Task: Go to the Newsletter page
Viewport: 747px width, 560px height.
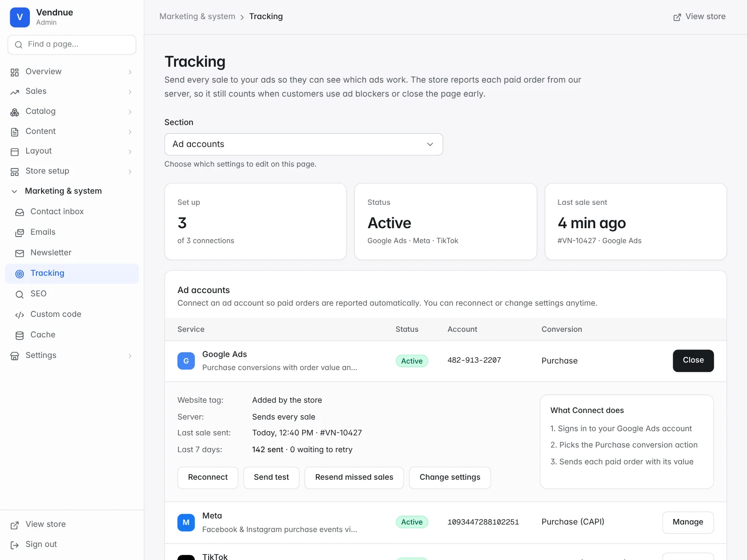Action: 72,253
